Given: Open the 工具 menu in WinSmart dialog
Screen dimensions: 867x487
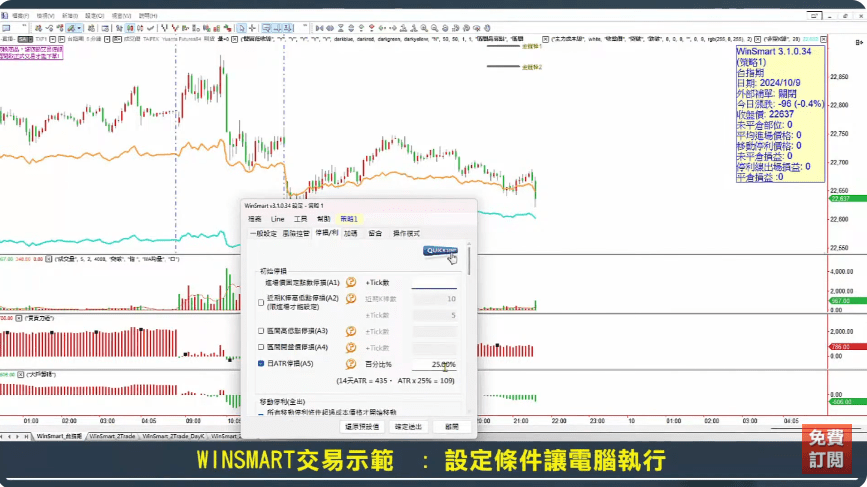Looking at the screenshot, I should click(x=300, y=219).
